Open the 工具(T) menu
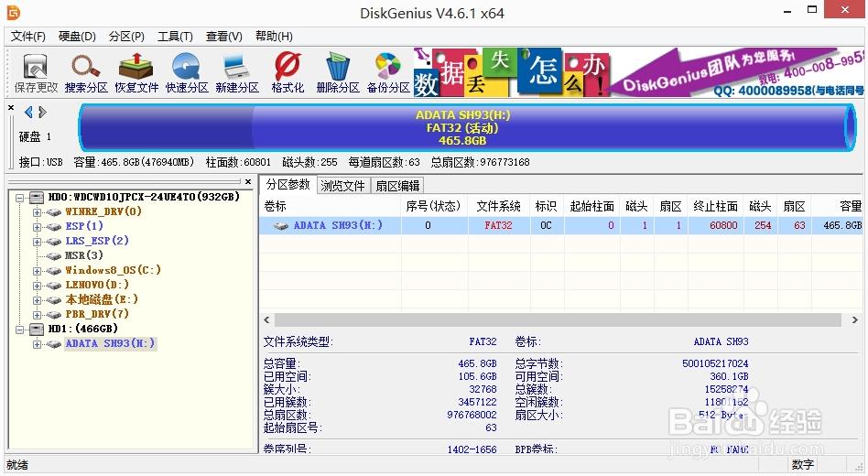 tap(175, 37)
